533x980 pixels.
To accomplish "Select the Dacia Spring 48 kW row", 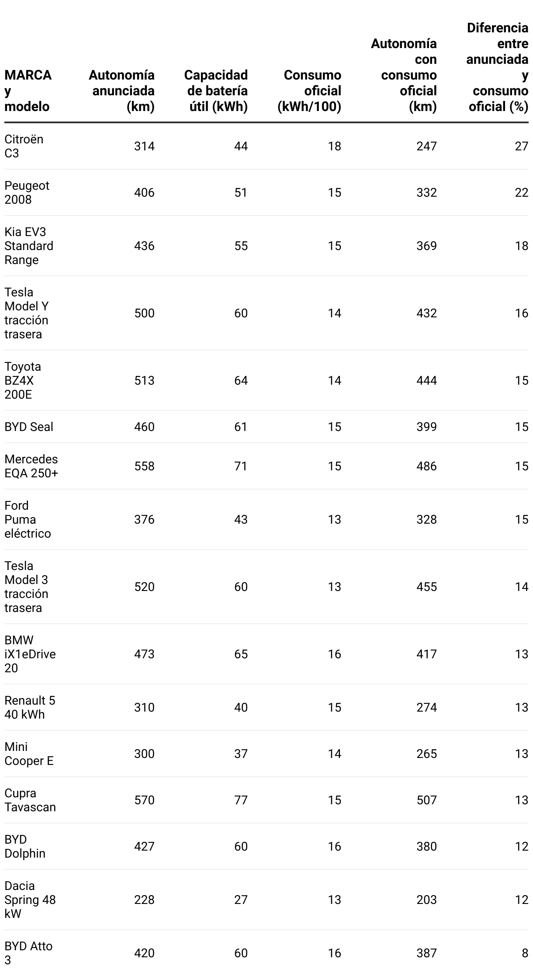I will (266, 900).
